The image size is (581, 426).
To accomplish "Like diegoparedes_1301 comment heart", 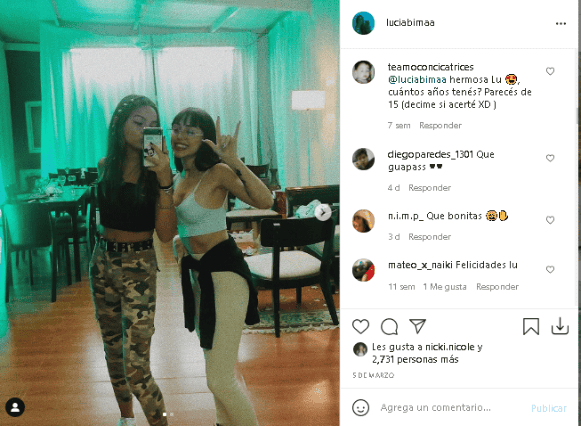I will pos(550,158).
